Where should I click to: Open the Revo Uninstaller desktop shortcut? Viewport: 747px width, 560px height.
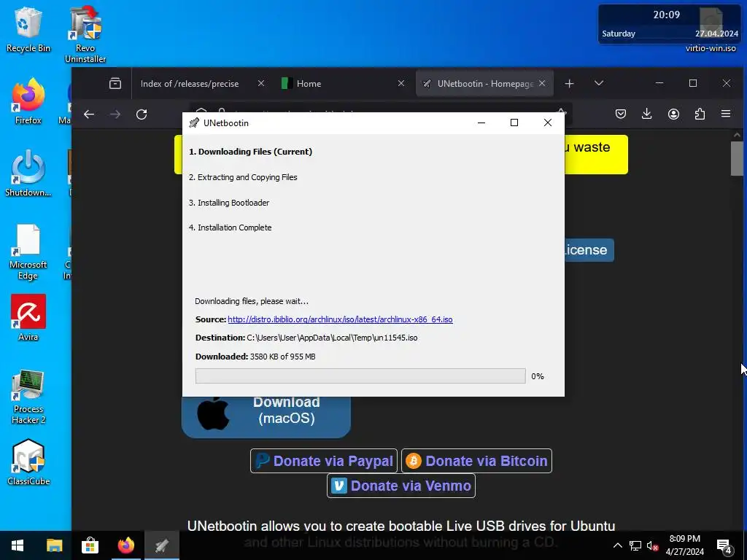tap(85, 35)
